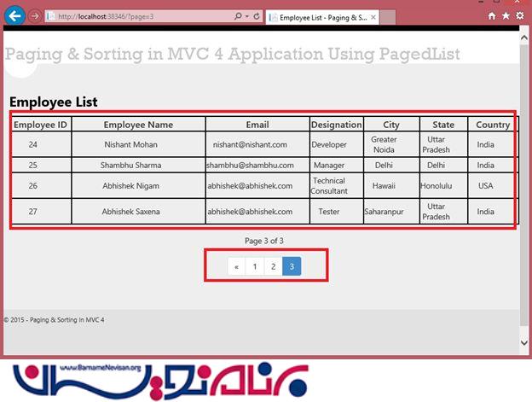The width and height of the screenshot is (532, 402).
Task: Sort by State column header
Action: click(x=443, y=125)
